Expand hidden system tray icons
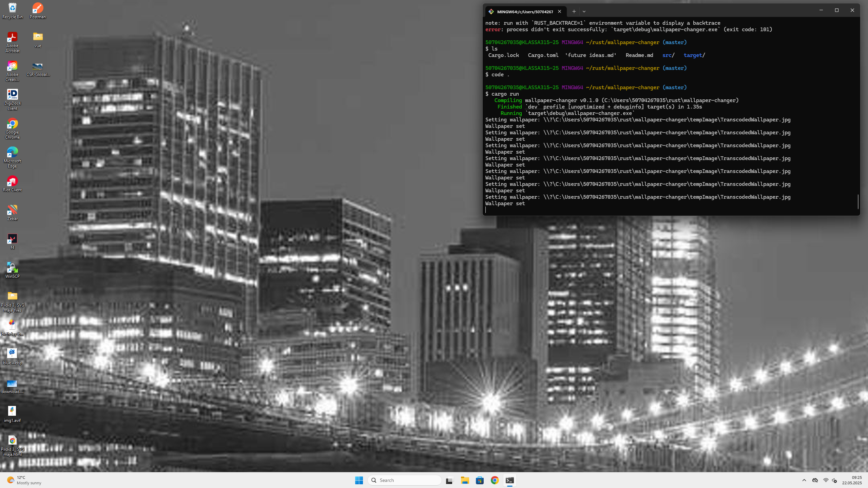 (804, 480)
